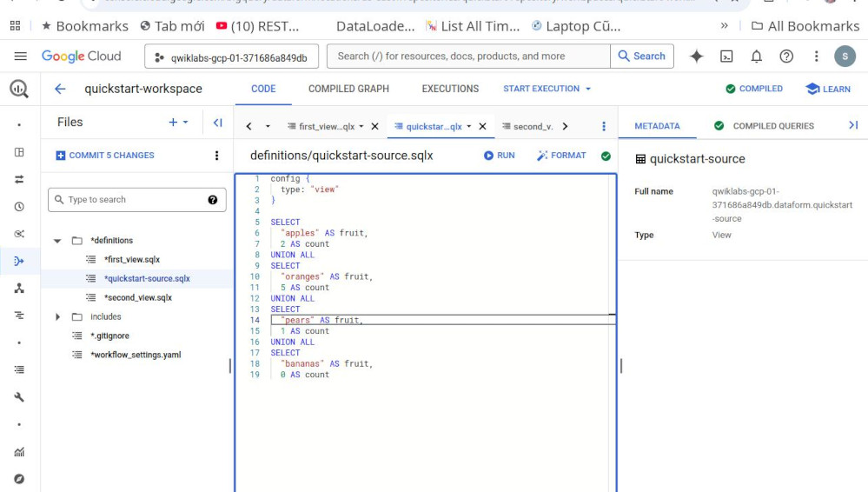Switch to the CODE tab
Viewport: 868px width, 492px height.
(263, 89)
